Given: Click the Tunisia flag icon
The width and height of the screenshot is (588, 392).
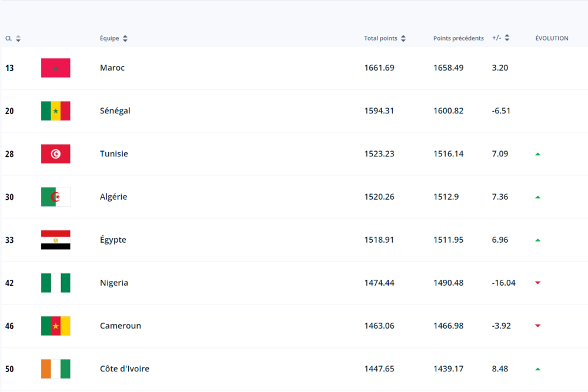Looking at the screenshot, I should pos(55,154).
